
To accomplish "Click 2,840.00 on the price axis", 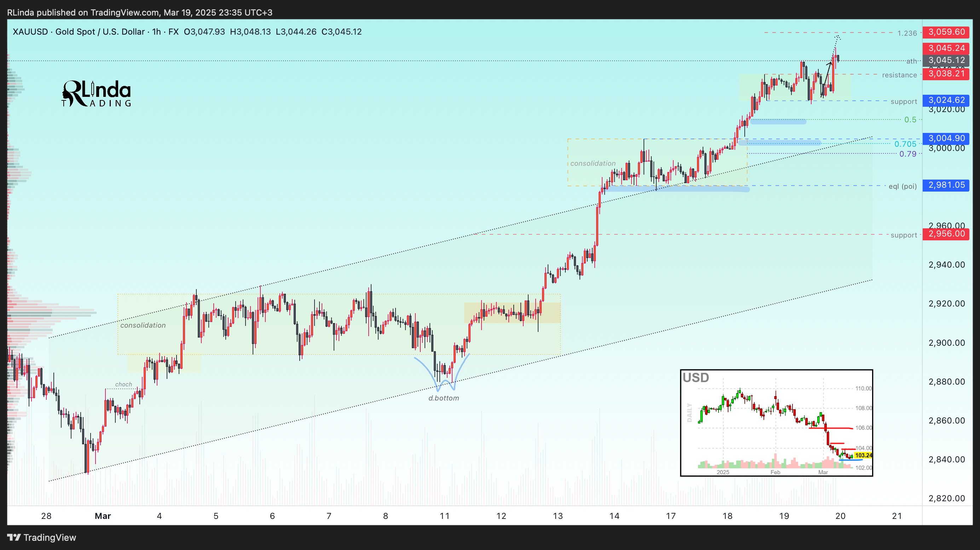I will (946, 459).
